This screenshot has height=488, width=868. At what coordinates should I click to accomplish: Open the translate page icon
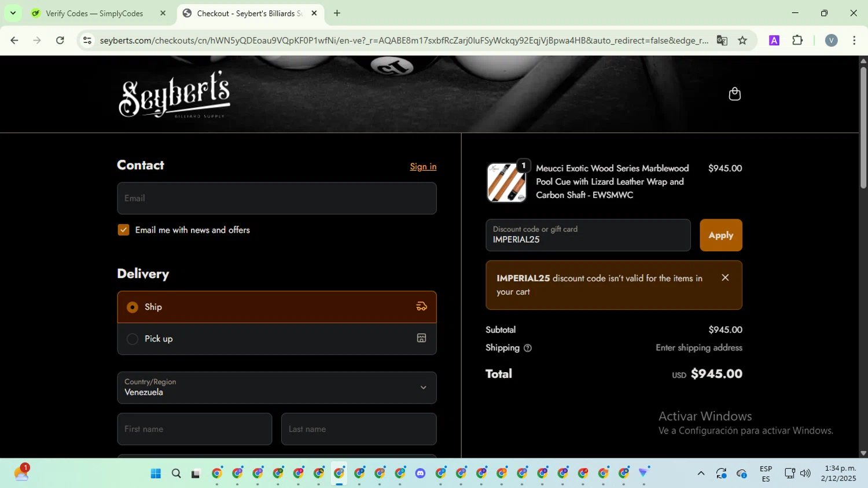pyautogui.click(x=722, y=41)
